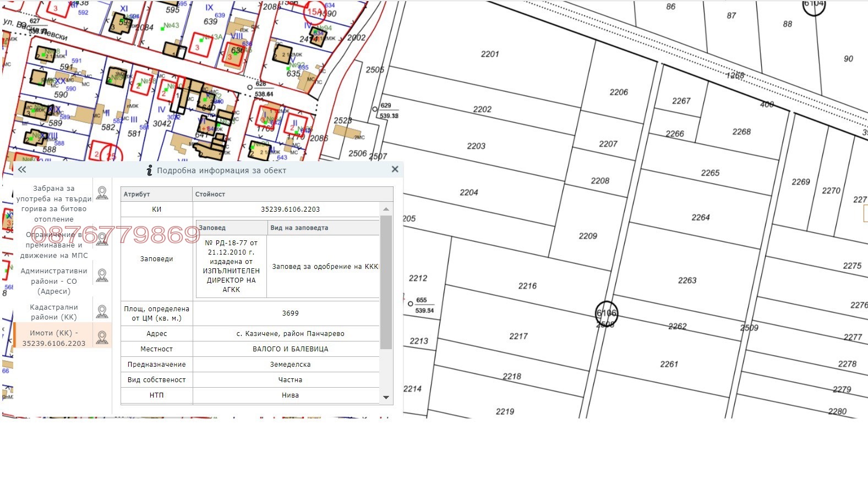The height and width of the screenshot is (485, 868).
Task: Locate on map: Забрана за употреба layer
Action: [x=102, y=193]
